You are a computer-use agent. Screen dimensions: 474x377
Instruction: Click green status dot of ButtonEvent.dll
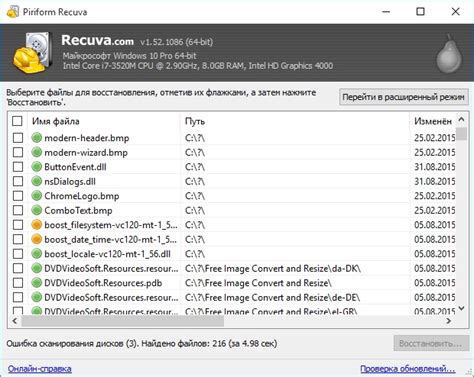[36, 167]
